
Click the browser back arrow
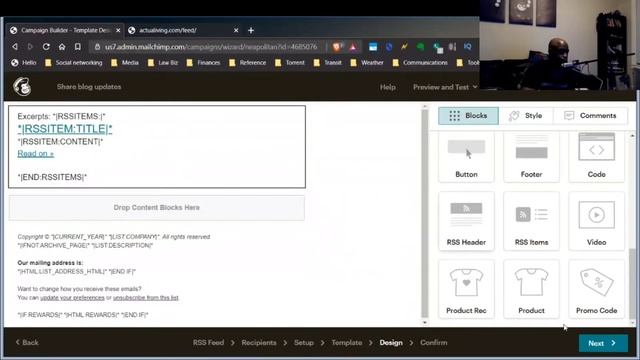(x=15, y=47)
